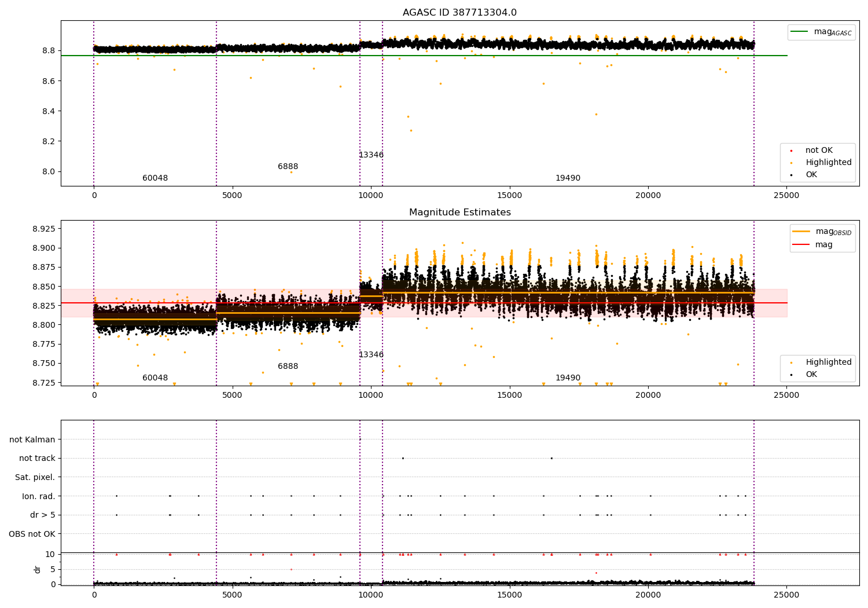Select the mag OBSID legend label in middle plot
Image resolution: width=868 pixels, height=608 pixels.
pyautogui.click(x=833, y=232)
